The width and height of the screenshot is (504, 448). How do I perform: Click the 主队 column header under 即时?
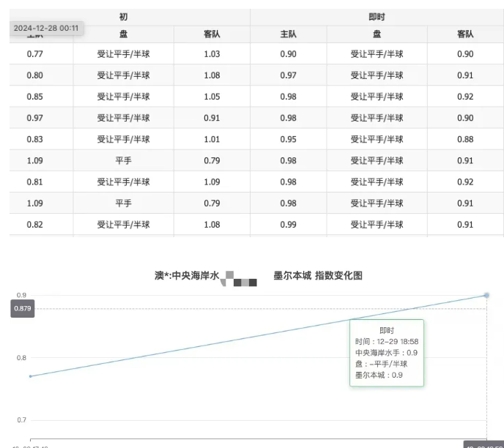(x=288, y=34)
